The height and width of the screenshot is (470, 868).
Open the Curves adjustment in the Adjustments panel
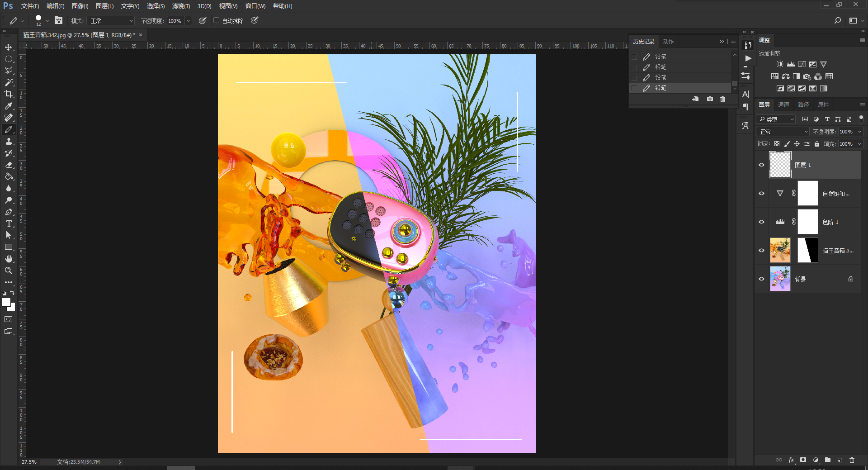click(x=801, y=64)
